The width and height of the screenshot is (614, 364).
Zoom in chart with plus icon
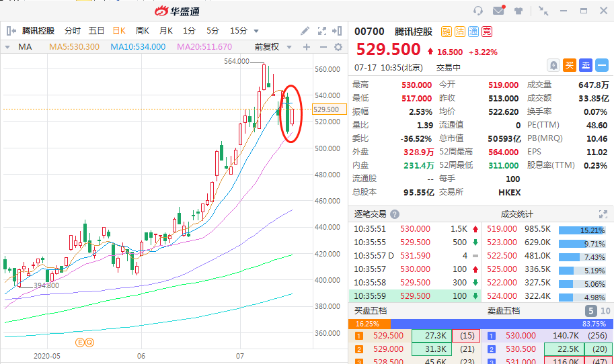click(307, 47)
